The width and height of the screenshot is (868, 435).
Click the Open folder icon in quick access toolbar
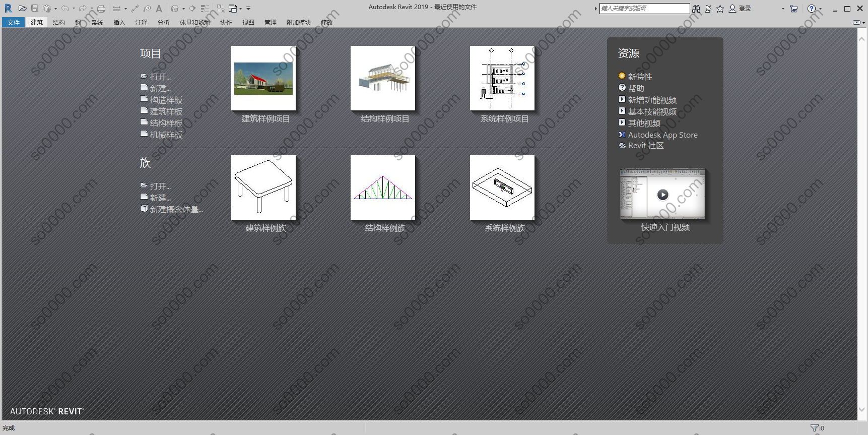pos(22,8)
